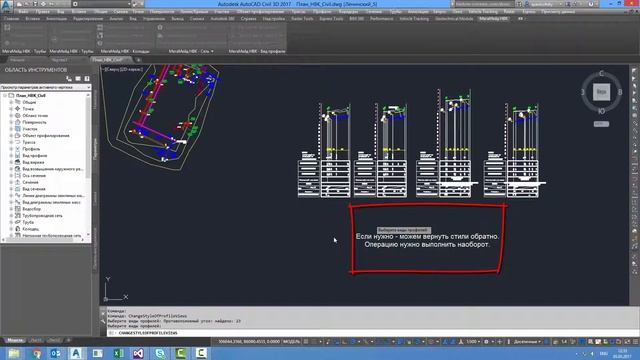Switch to the Главная ribbon tab

[11, 19]
